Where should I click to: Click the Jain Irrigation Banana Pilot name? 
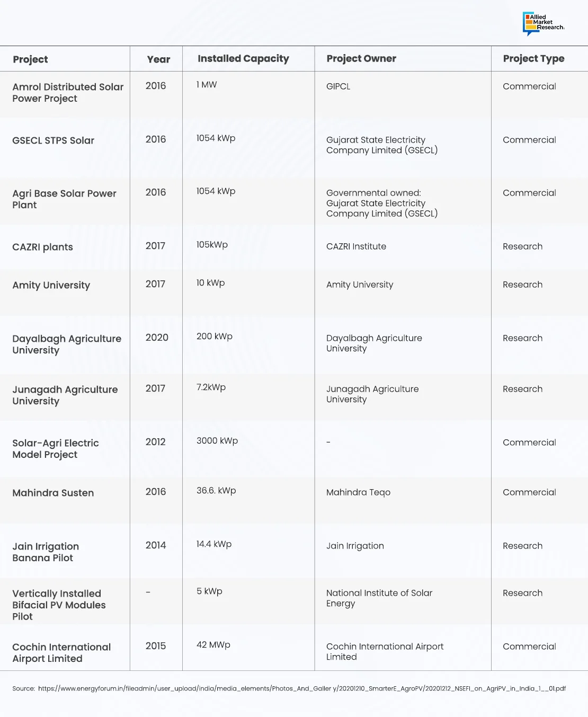pos(46,552)
